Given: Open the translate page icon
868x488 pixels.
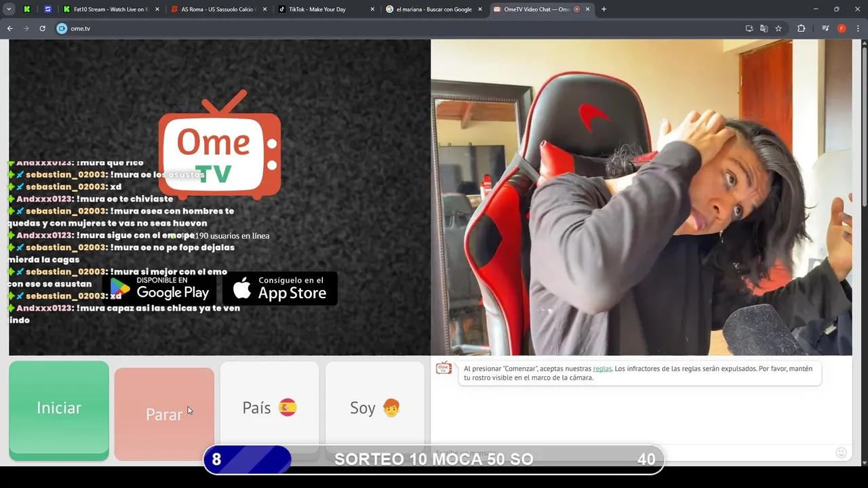Looking at the screenshot, I should coord(764,28).
